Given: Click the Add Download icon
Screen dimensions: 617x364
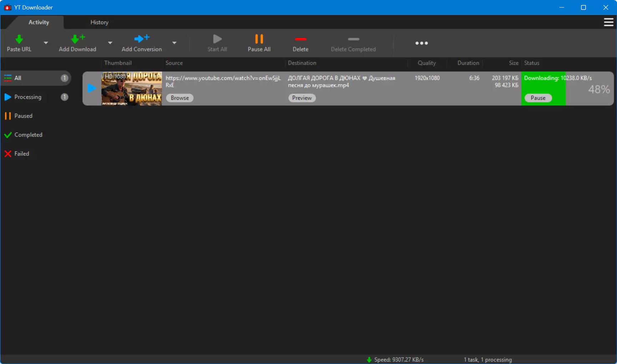Looking at the screenshot, I should pos(78,39).
